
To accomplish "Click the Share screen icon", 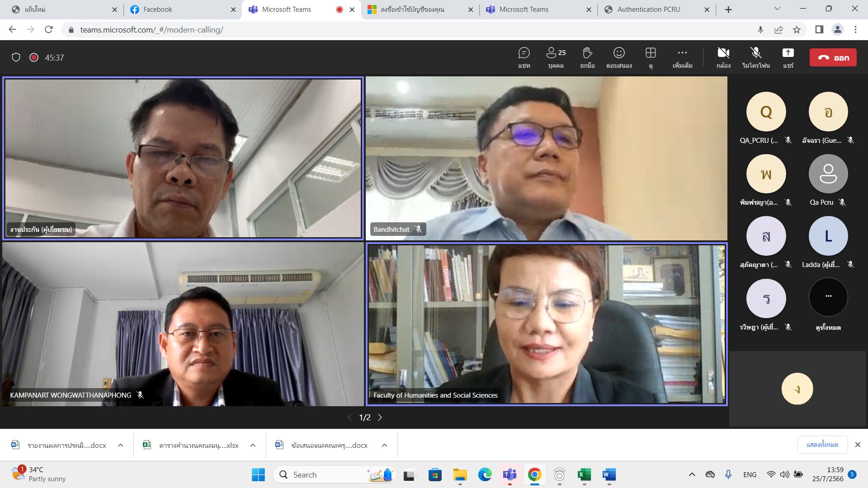I will 788,57.
